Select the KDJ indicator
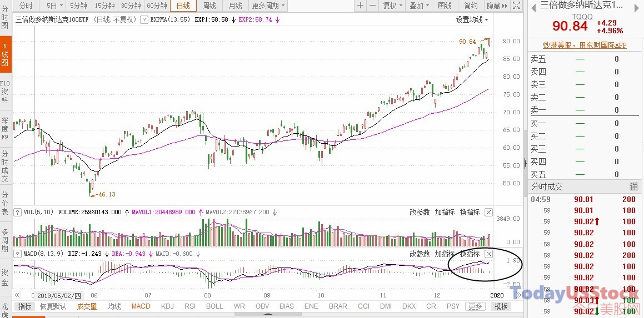 [167, 306]
